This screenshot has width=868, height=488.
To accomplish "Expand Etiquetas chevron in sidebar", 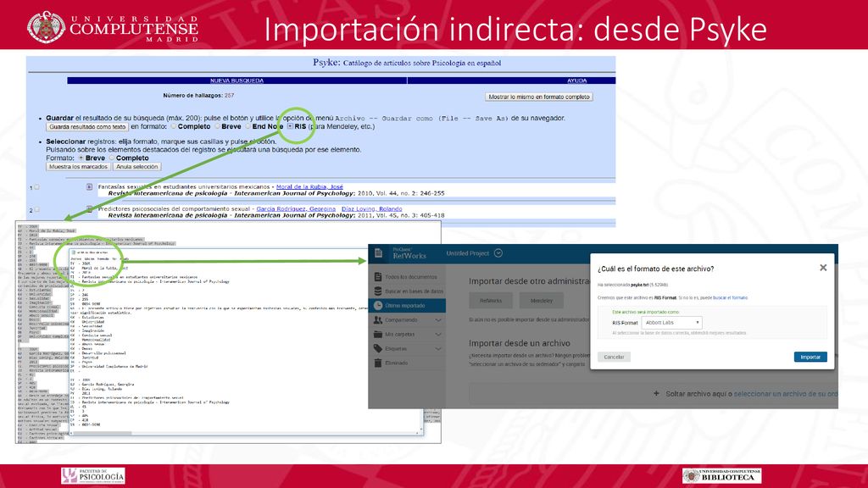I will [x=438, y=348].
